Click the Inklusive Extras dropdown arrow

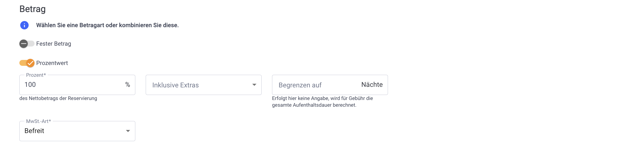pyautogui.click(x=254, y=85)
